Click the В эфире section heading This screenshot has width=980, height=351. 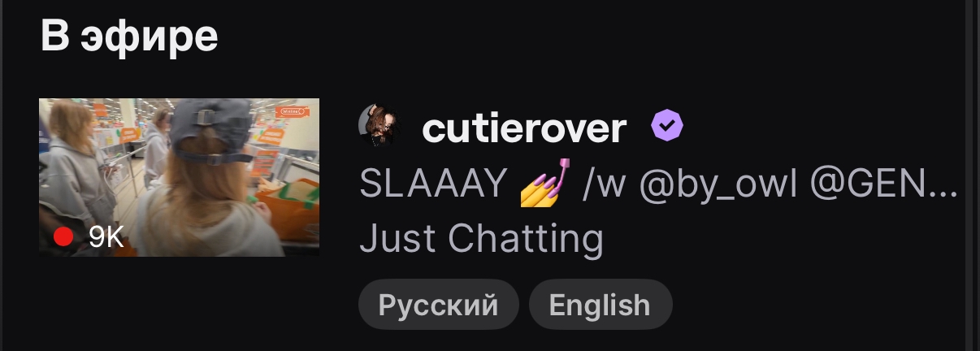(x=129, y=36)
